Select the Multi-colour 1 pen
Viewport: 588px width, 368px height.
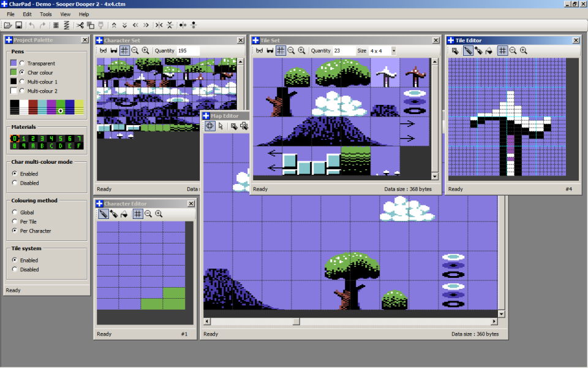(x=22, y=82)
